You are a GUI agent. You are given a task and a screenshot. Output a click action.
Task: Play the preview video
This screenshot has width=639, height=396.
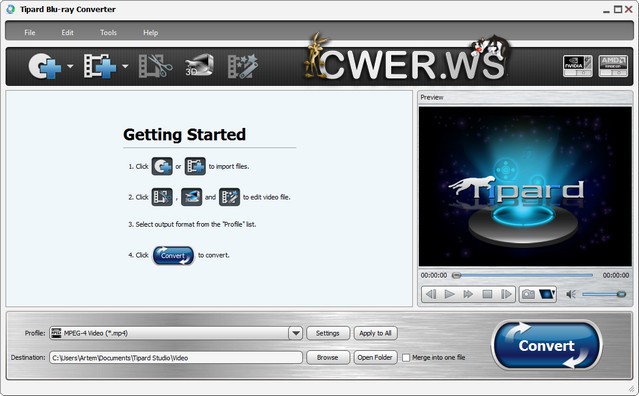[450, 294]
